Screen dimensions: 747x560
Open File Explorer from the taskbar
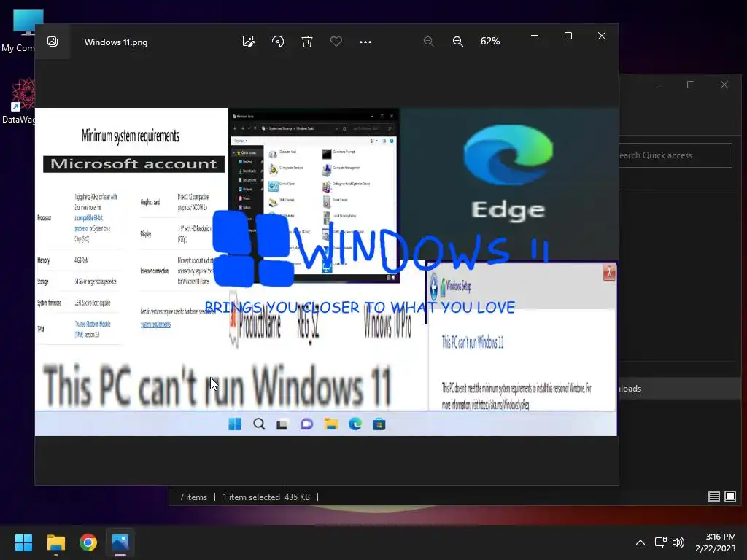[x=55, y=542]
